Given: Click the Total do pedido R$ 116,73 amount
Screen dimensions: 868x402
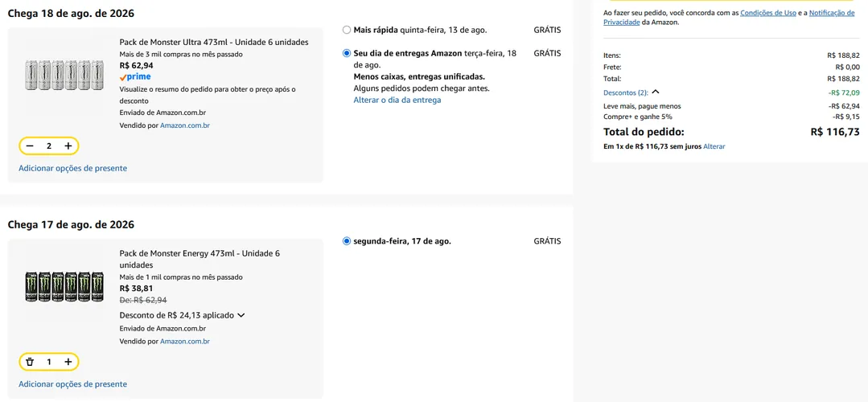Looking at the screenshot, I should [835, 132].
